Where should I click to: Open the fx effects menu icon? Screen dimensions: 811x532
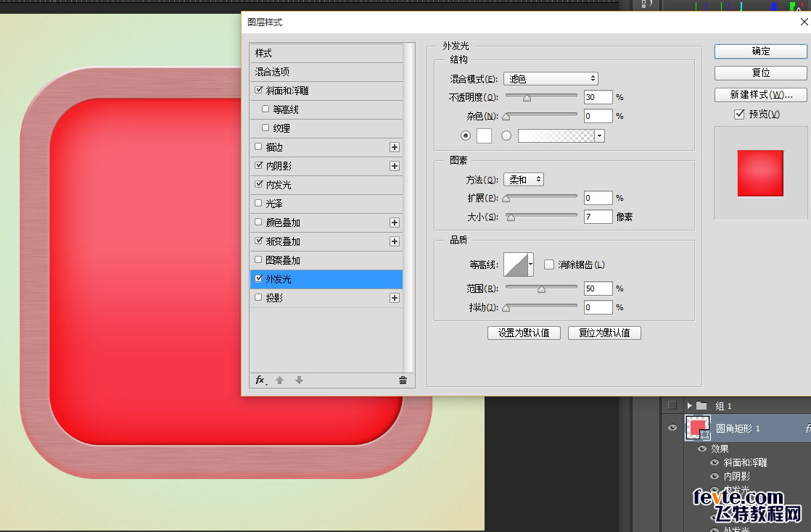tap(260, 381)
